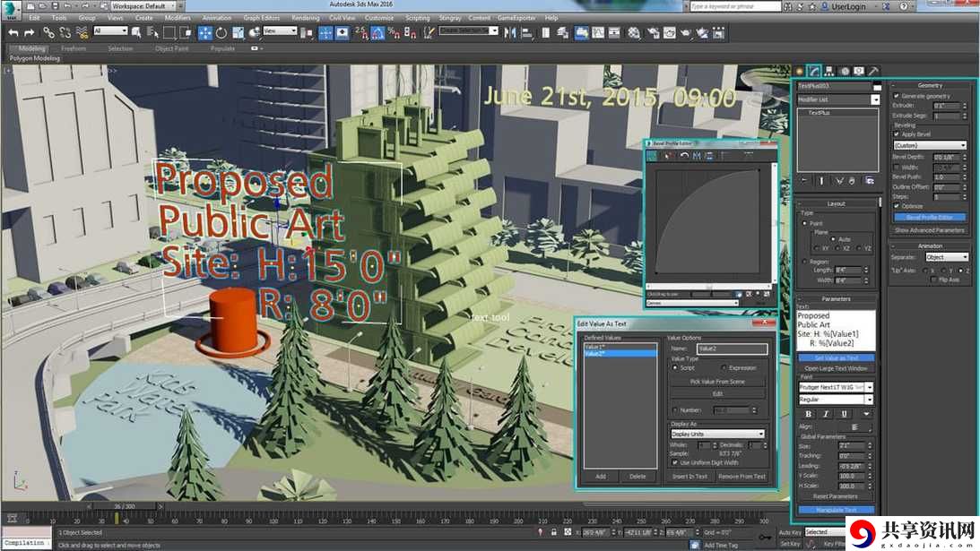Toggle the 2.5D Snaps icon

pos(361,32)
